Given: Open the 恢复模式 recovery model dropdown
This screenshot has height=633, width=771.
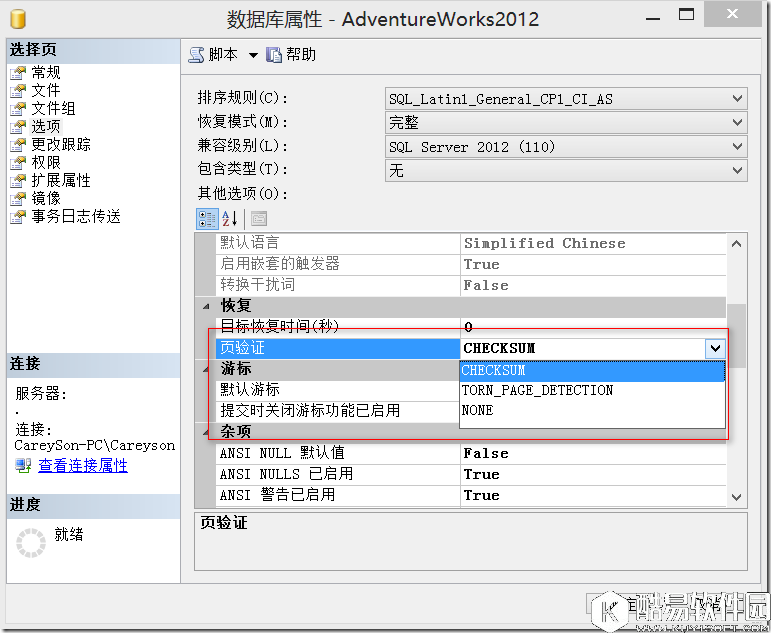Looking at the screenshot, I should (566, 122).
